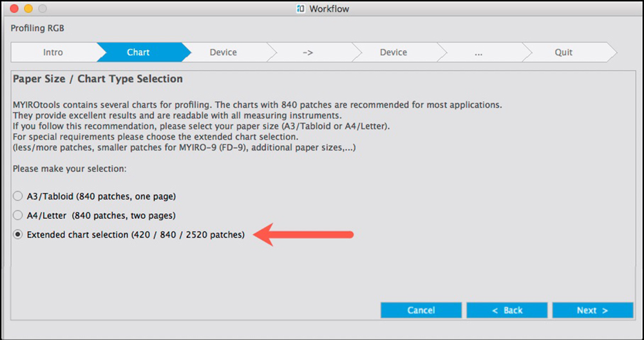The width and height of the screenshot is (644, 340).
Task: Select A3/Tabloid one-page chart option
Action: point(18,196)
